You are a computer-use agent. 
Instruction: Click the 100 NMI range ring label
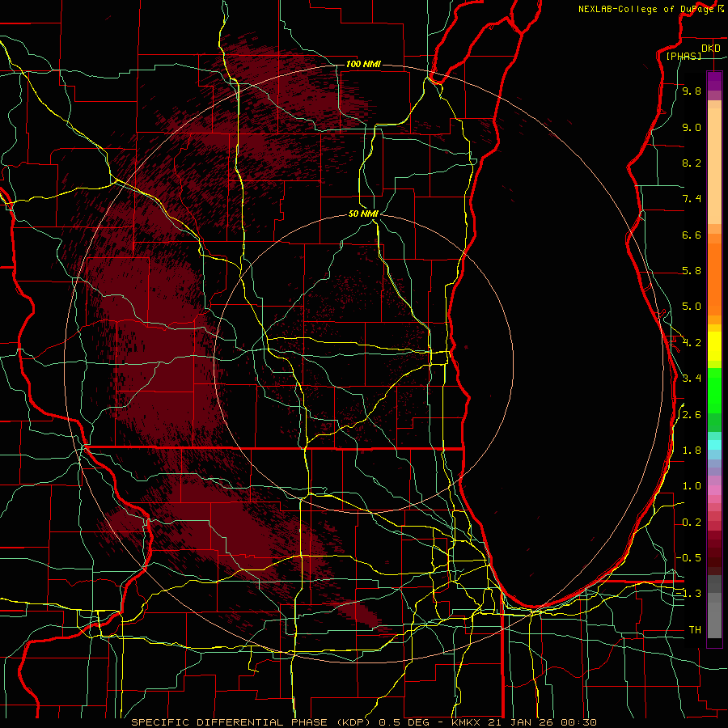pos(363,64)
